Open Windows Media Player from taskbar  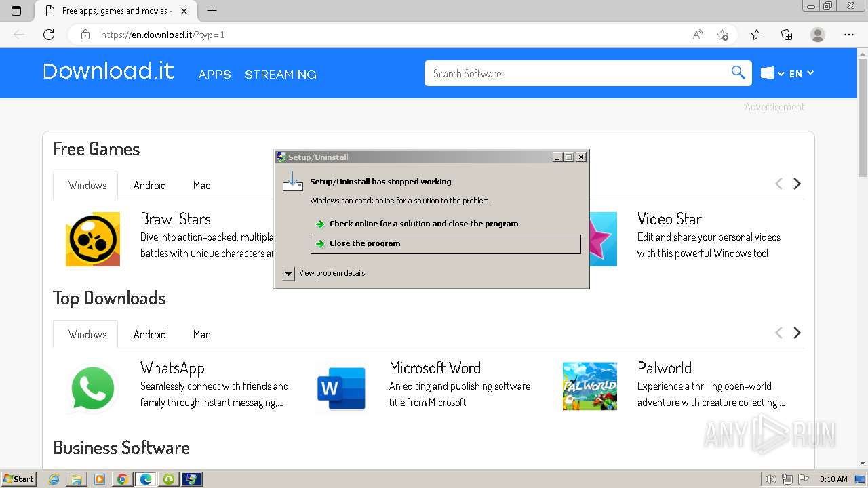[100, 479]
